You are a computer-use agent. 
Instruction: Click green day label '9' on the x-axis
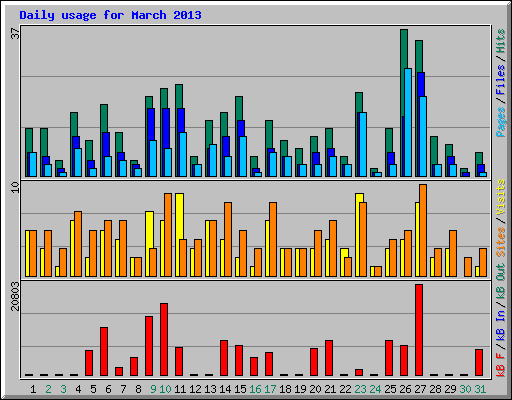(153, 389)
